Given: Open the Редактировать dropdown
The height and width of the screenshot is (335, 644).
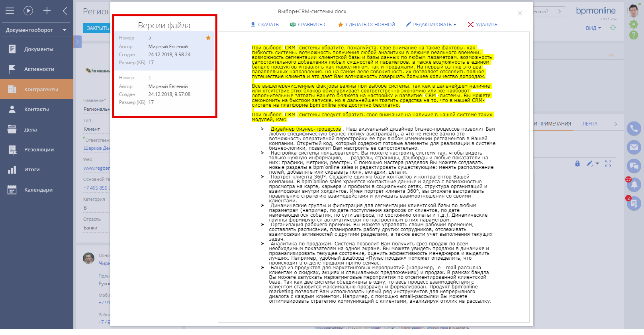Looking at the screenshot, I should click(431, 24).
